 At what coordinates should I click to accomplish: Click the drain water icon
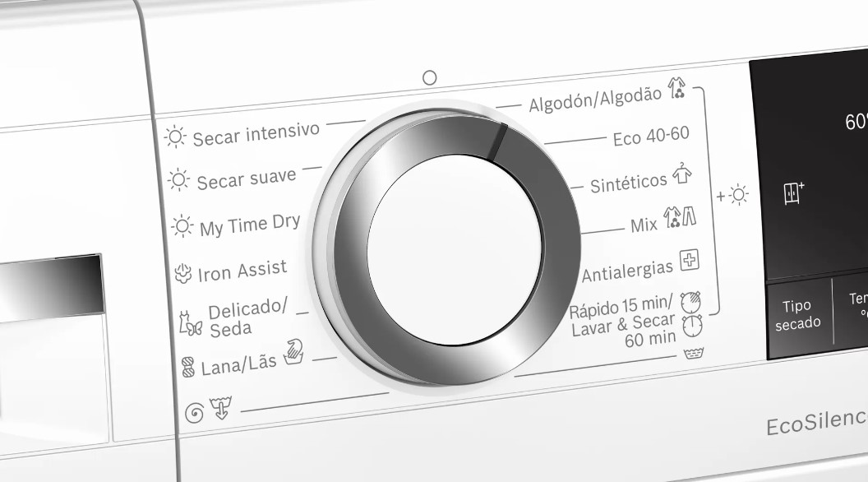[221, 408]
